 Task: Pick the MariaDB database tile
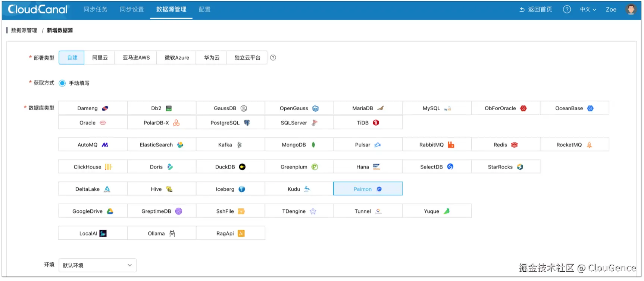click(368, 108)
